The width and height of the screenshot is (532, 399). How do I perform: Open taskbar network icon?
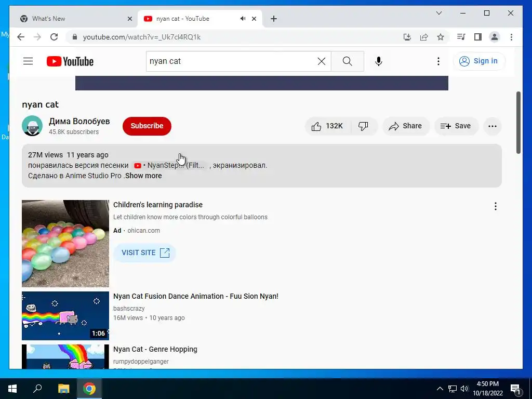coord(453,389)
